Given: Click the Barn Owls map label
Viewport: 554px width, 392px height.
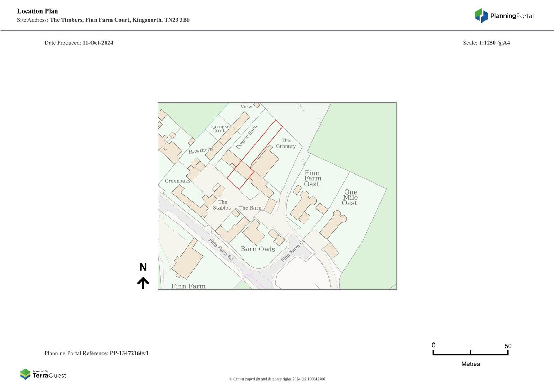Looking at the screenshot, I should pos(258,249).
